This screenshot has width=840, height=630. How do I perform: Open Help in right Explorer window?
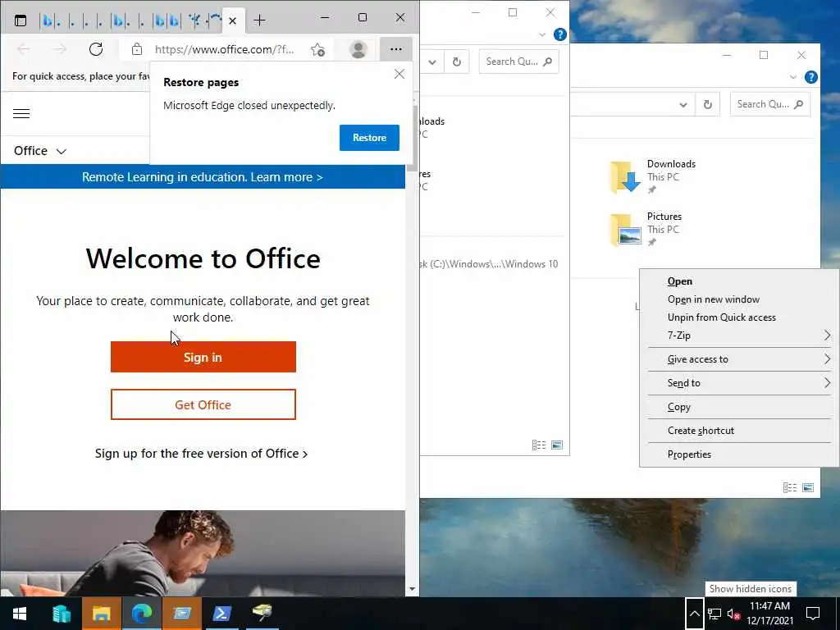click(811, 77)
